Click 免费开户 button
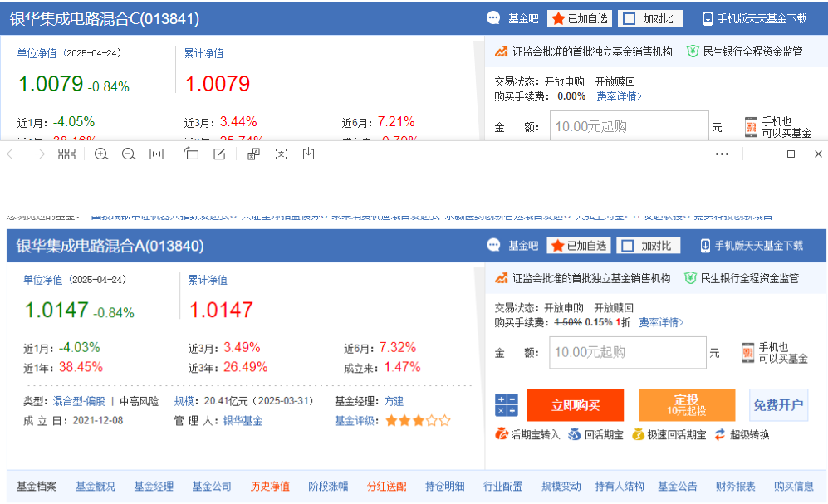 tap(778, 405)
